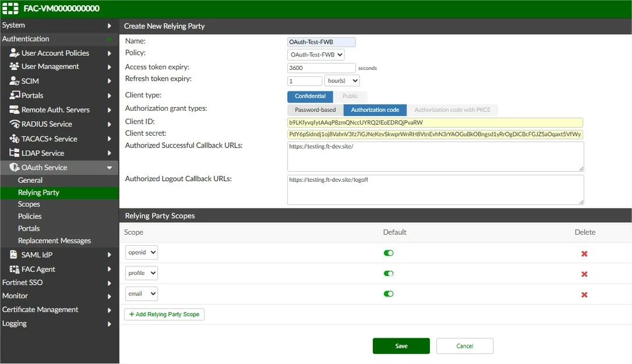Click the FAC-VM0000000000 header title

coord(61,9)
